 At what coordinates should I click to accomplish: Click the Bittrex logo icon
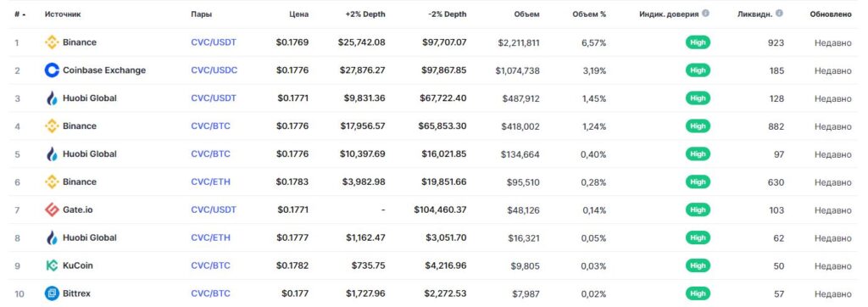pyautogui.click(x=52, y=293)
